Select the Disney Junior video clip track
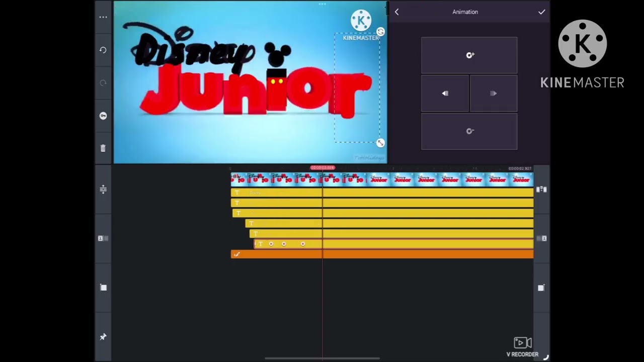644x362 pixels. pyautogui.click(x=382, y=179)
